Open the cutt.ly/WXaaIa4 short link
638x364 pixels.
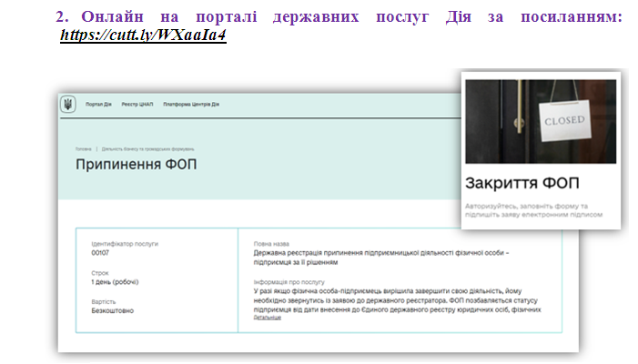coord(143,35)
